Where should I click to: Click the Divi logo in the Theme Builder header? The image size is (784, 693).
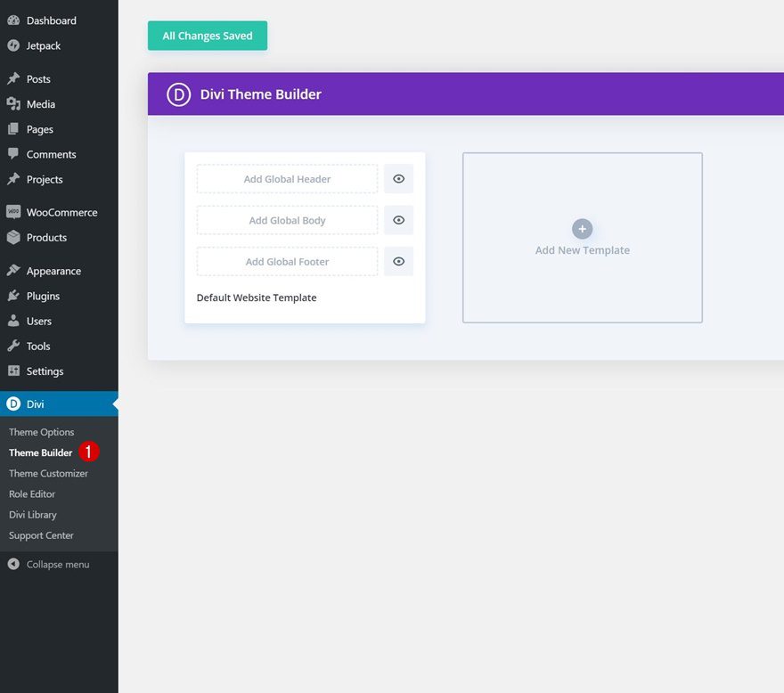click(178, 94)
